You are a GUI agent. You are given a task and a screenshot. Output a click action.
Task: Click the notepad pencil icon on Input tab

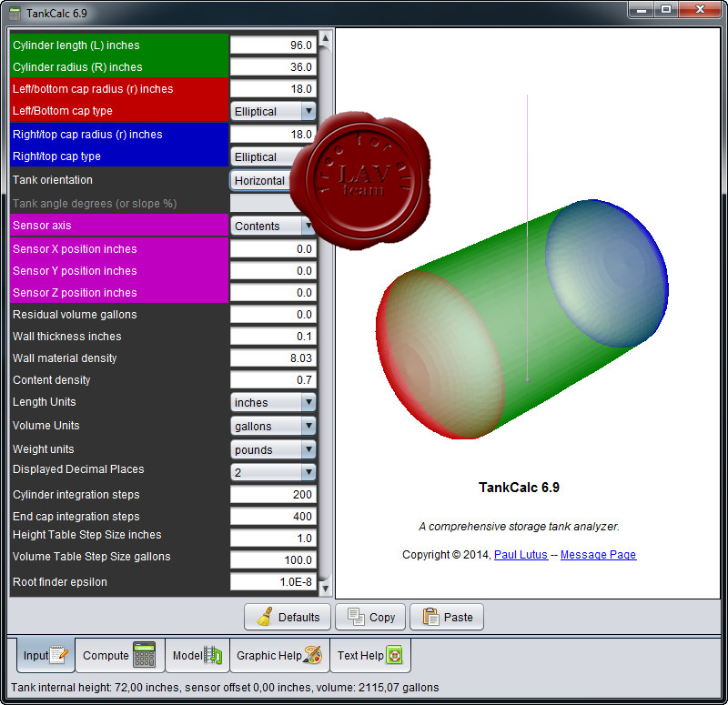(59, 654)
